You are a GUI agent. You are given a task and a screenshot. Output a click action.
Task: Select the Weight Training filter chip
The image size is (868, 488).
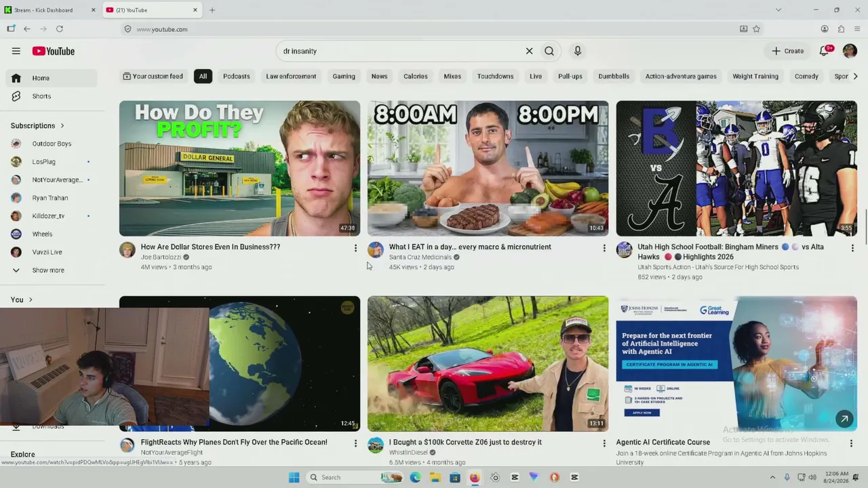(755, 77)
